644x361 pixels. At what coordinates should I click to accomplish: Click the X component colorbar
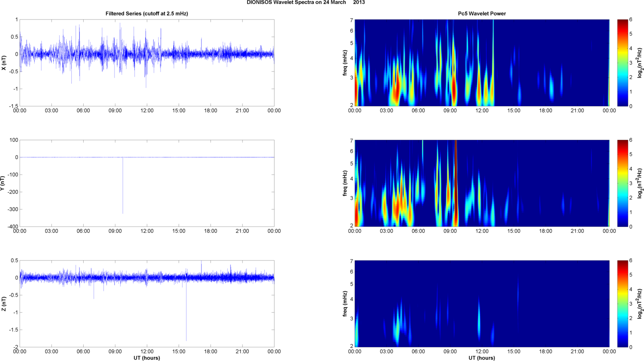[622, 63]
